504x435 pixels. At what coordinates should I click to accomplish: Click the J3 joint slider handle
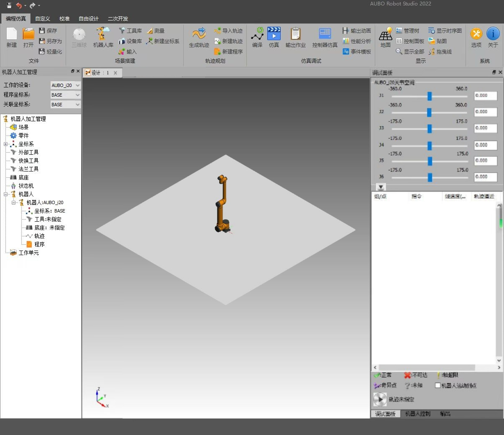click(x=430, y=128)
